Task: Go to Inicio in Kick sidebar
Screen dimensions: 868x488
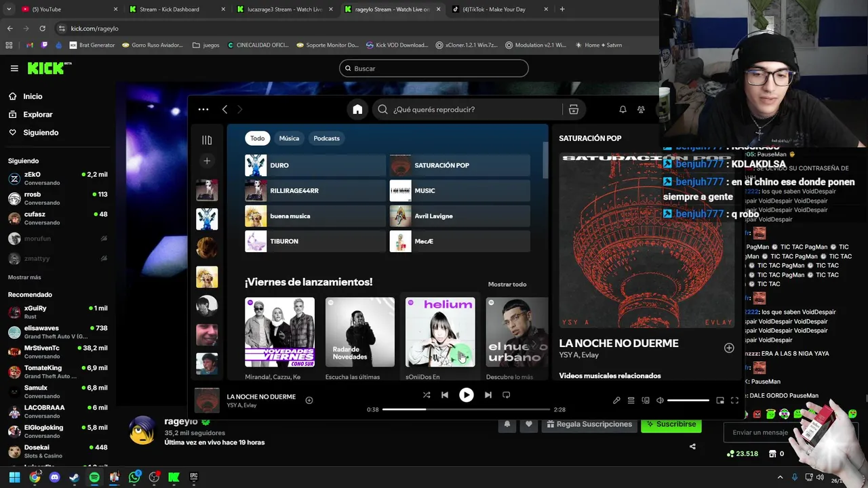Action: click(33, 96)
